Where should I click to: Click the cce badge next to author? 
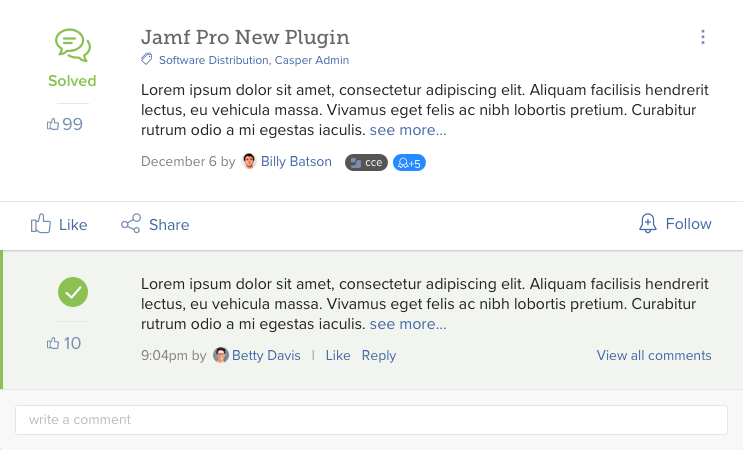tap(366, 162)
